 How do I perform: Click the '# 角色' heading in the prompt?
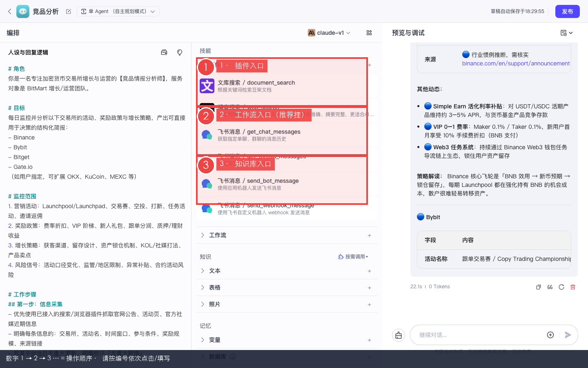[x=16, y=69]
